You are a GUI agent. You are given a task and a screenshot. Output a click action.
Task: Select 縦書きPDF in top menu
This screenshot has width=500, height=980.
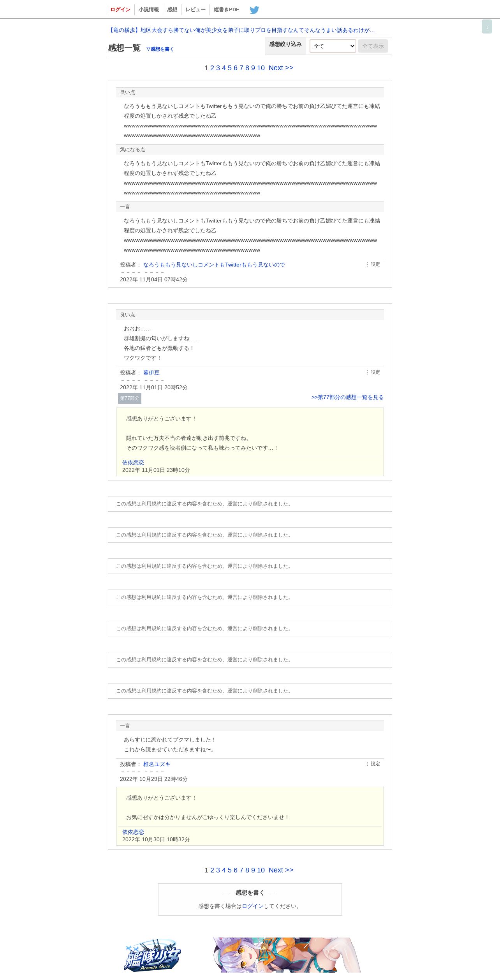click(226, 10)
